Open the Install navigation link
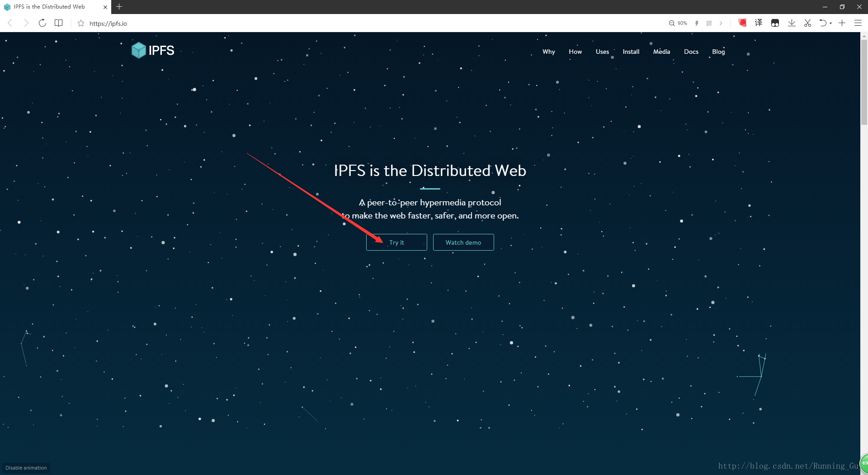Viewport: 868px width, 475px height. (631, 52)
